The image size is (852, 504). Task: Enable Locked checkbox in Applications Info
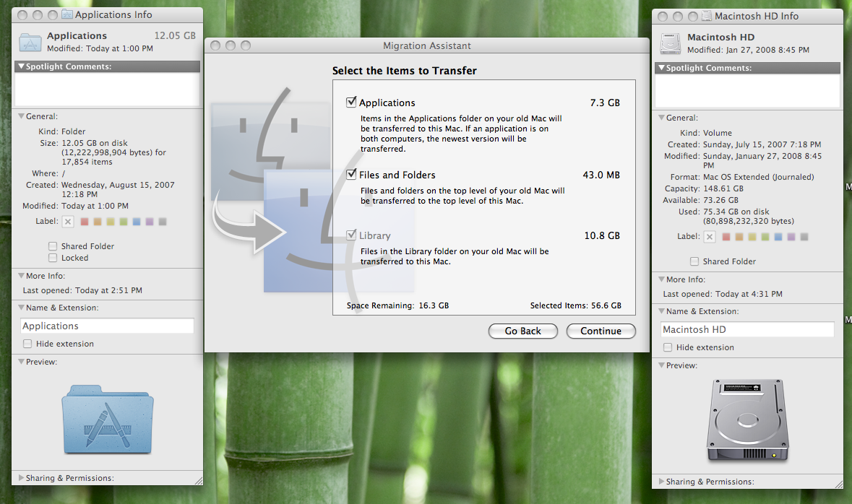pyautogui.click(x=53, y=258)
